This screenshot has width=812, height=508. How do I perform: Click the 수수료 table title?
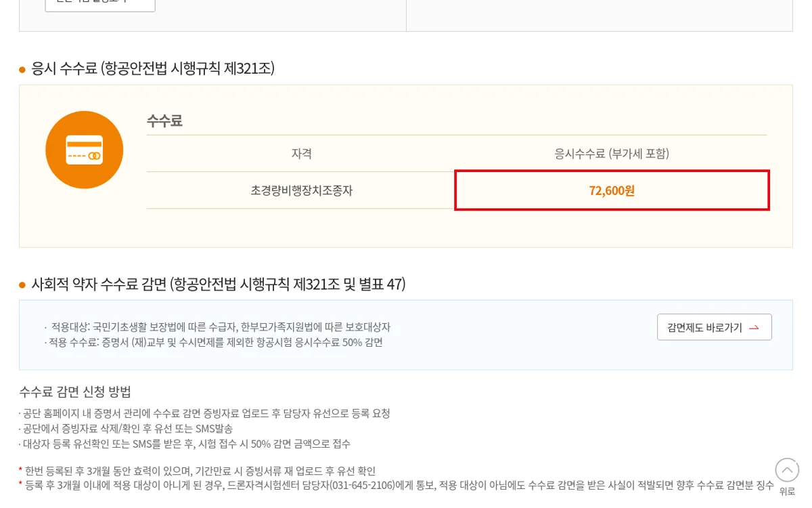tap(164, 121)
